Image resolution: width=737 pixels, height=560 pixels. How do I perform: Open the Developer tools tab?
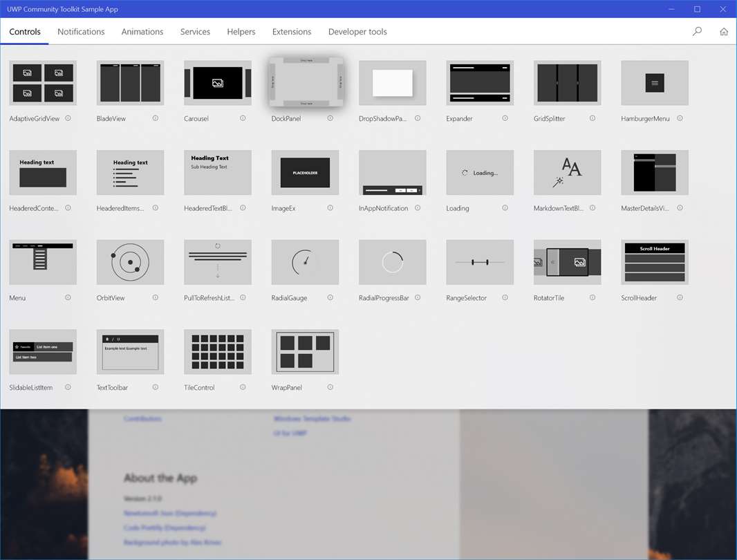[357, 32]
